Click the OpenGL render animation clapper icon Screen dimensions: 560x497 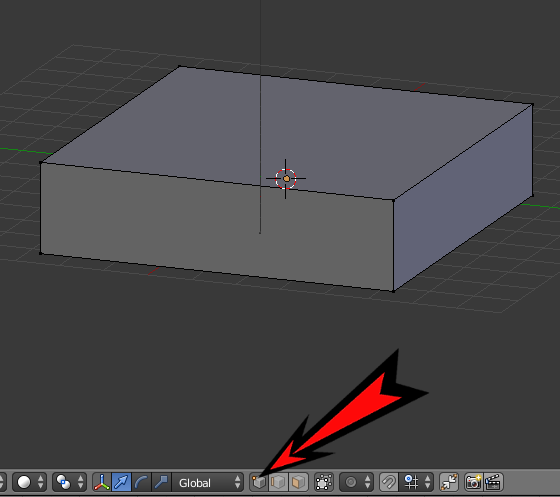point(494,482)
